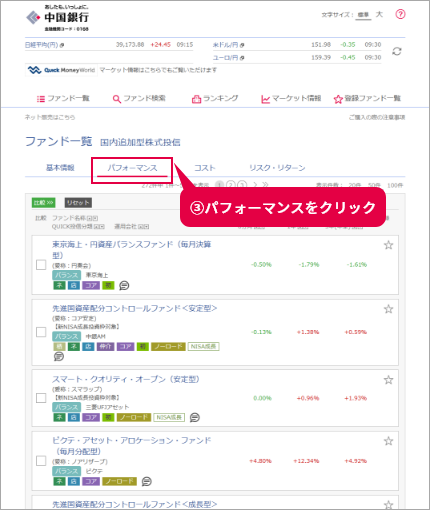Switch to the 基本情報 tab

click(60, 168)
